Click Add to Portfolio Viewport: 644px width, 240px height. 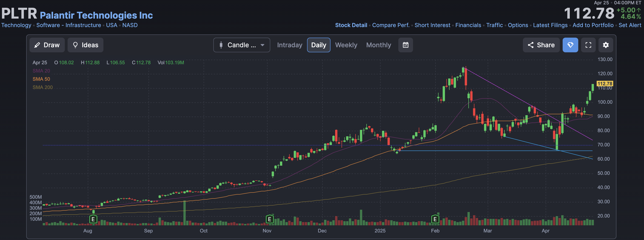click(x=593, y=25)
